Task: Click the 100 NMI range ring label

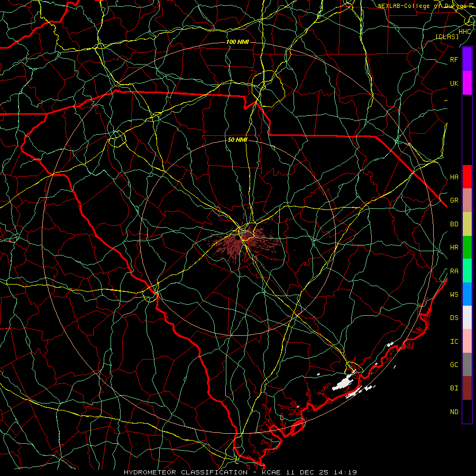Action: point(237,42)
